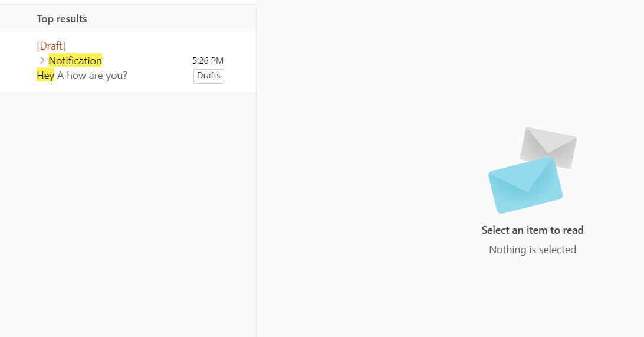This screenshot has height=337, width=644.
Task: Click the divider line under the draft result
Action: tap(127, 93)
